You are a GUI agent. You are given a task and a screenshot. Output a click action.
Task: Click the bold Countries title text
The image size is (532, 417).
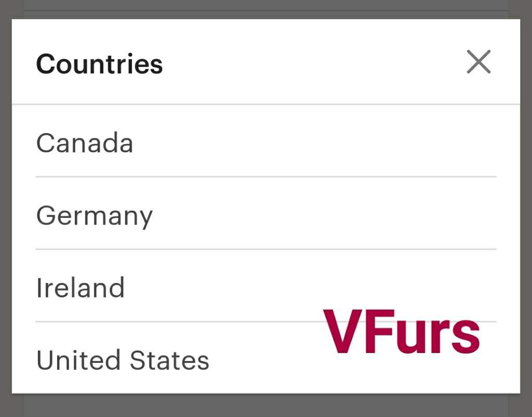(x=99, y=64)
